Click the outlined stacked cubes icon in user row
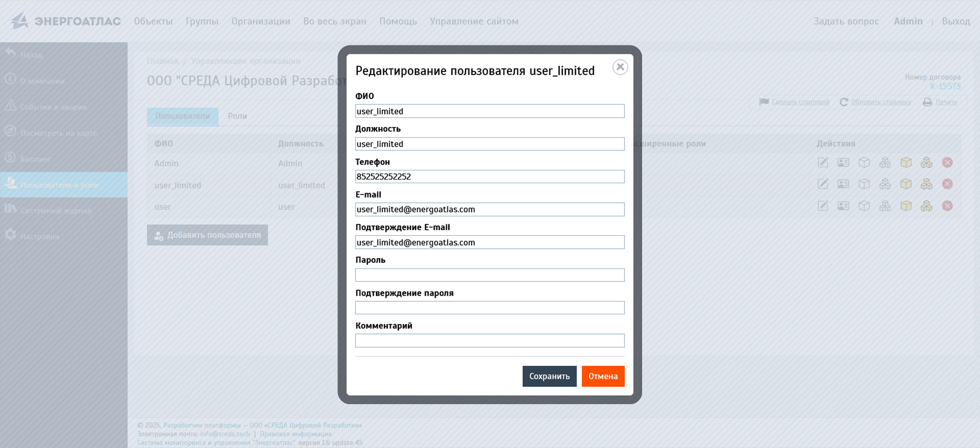980x448 pixels. pyautogui.click(x=885, y=206)
